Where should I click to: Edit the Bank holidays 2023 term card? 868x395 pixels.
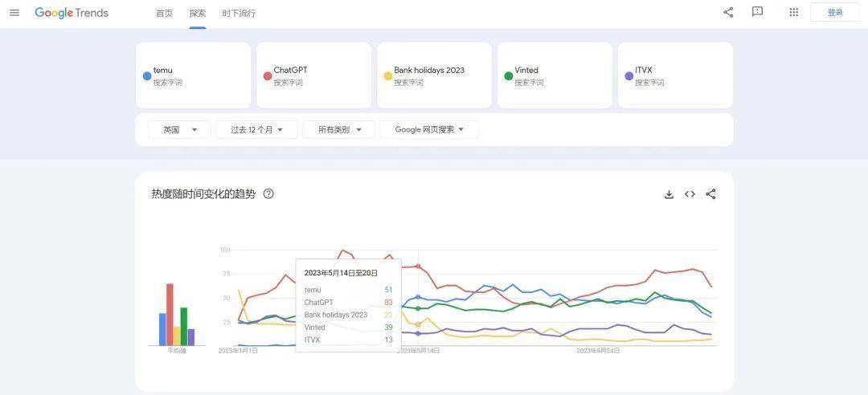435,75
